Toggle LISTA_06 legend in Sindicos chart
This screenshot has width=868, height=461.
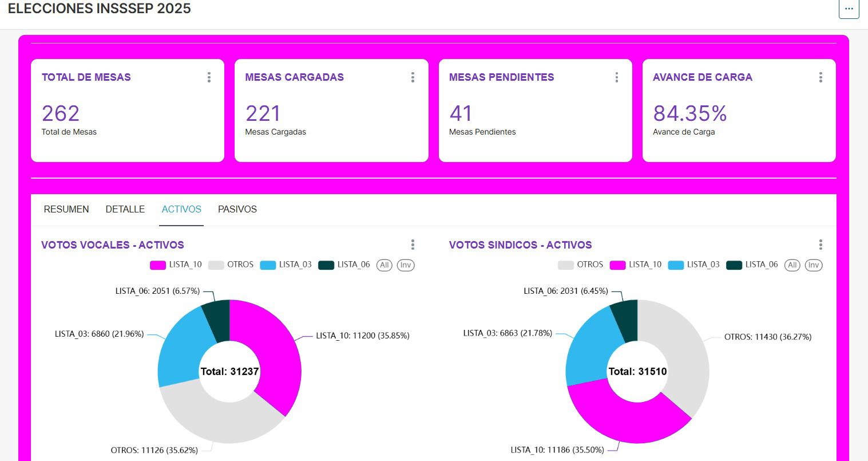point(752,265)
